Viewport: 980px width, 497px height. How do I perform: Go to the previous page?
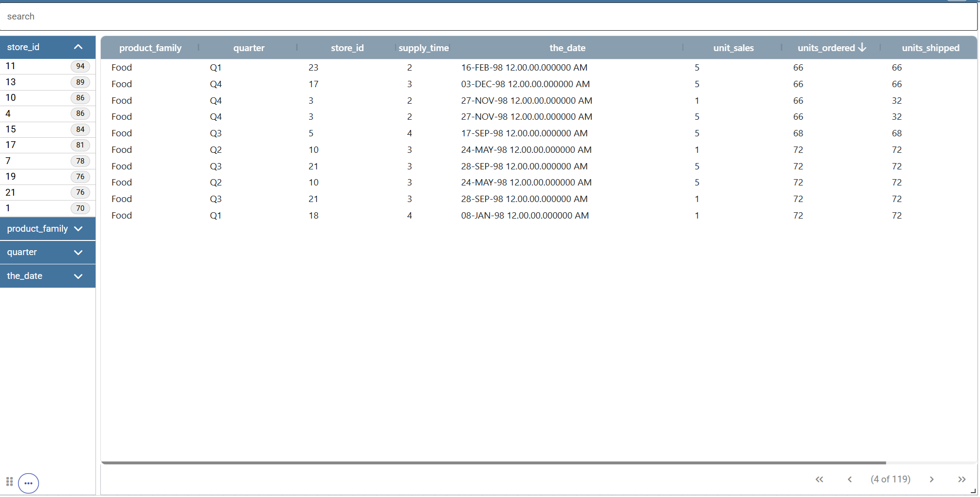pos(849,479)
